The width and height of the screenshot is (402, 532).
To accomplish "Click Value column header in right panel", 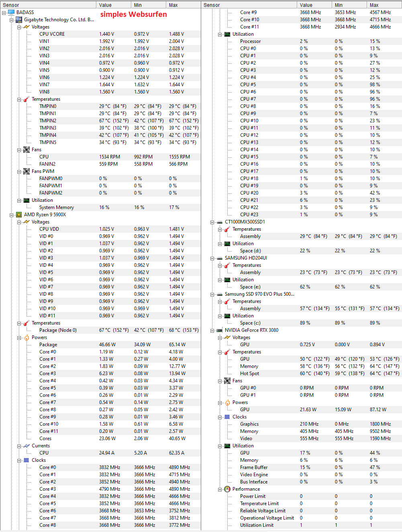I will [314, 5].
